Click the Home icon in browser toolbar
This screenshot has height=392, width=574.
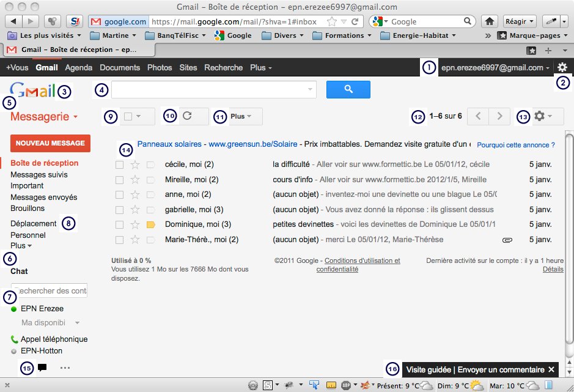490,21
